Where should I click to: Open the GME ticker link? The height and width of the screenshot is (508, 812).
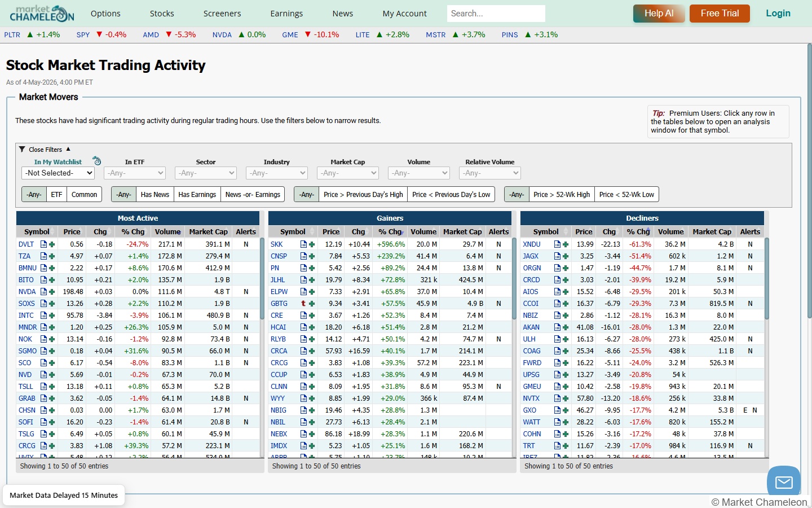coord(290,35)
